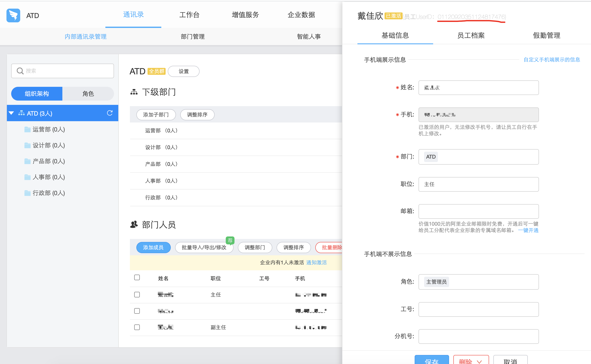
Task: Click the search magnifier icon
Action: click(x=20, y=71)
